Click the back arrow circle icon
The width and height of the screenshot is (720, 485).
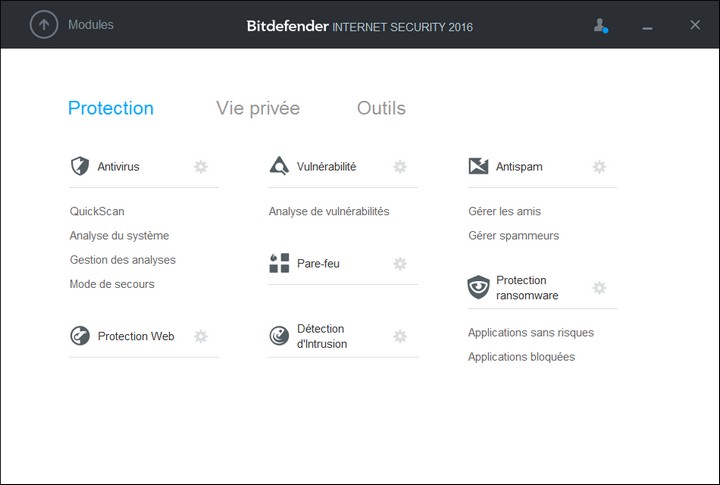coord(44,25)
